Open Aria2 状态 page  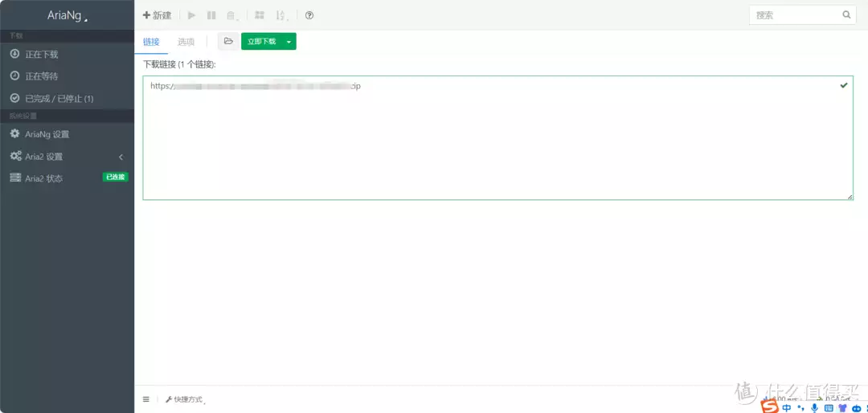tap(67, 178)
